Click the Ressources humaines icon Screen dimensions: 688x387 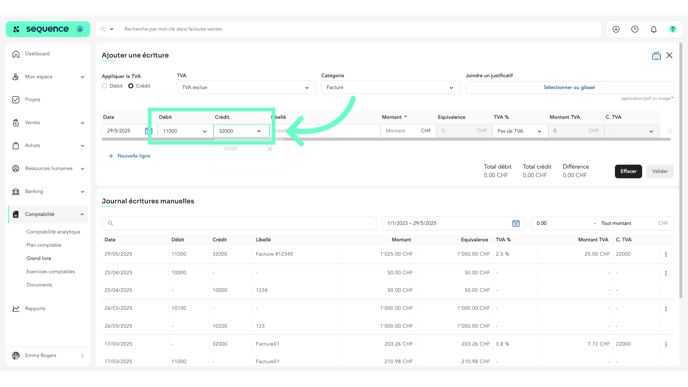tap(16, 168)
